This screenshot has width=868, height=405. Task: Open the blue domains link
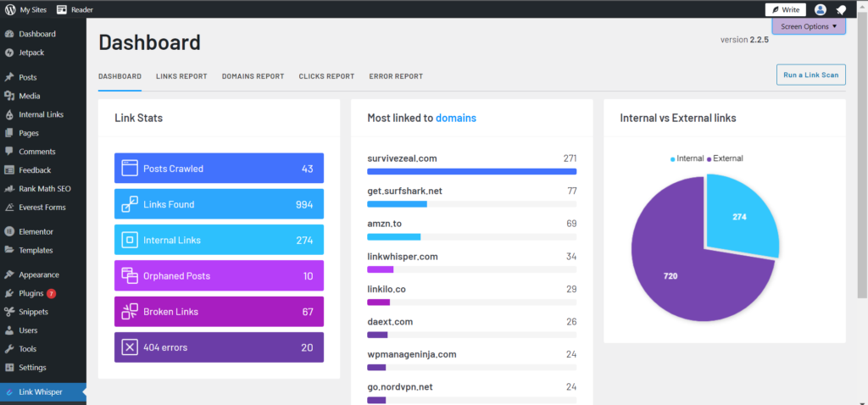tap(456, 118)
